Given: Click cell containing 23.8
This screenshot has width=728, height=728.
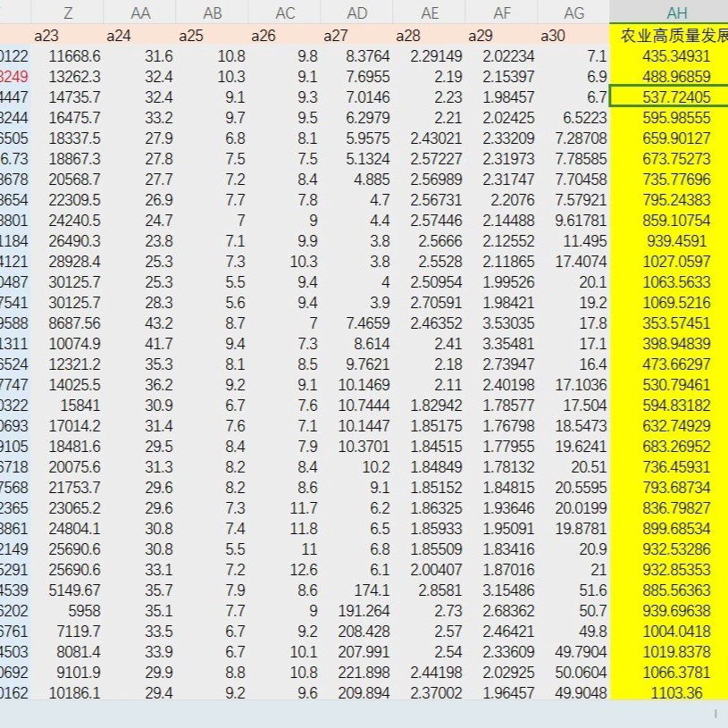Looking at the screenshot, I should tap(140, 241).
